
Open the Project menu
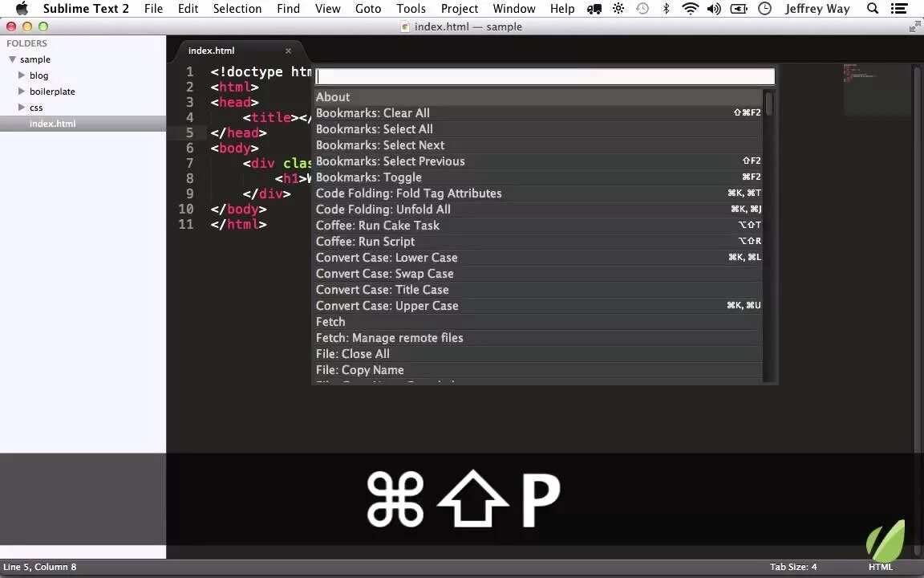[460, 8]
